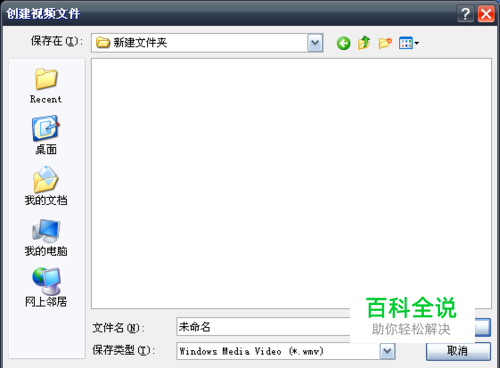500x368 pixels.
Task: Click the green back arrow icon
Action: [x=343, y=43]
